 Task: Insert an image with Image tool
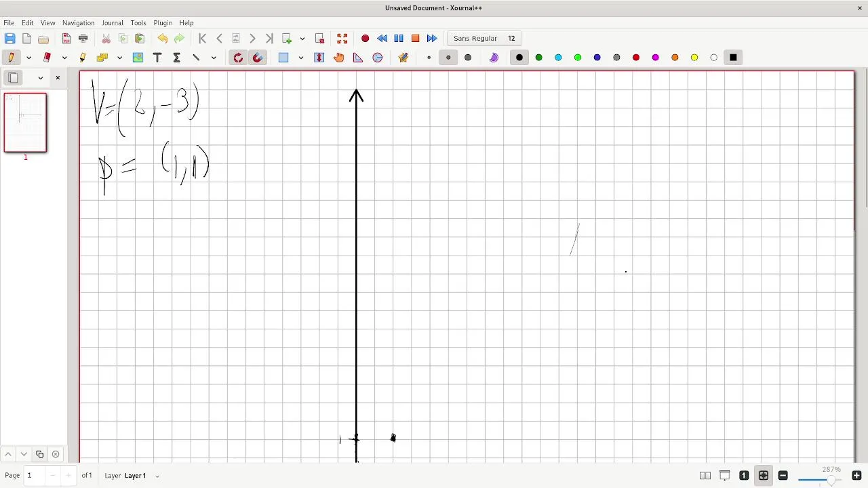point(138,58)
